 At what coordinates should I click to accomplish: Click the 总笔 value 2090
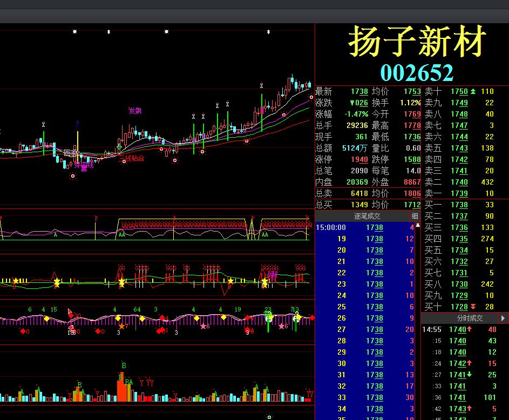(359, 171)
